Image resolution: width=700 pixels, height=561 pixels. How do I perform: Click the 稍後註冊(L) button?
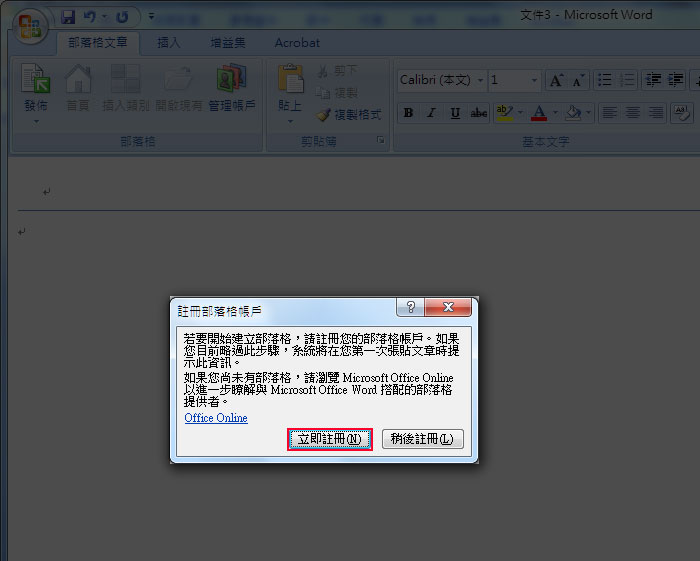[x=422, y=439]
